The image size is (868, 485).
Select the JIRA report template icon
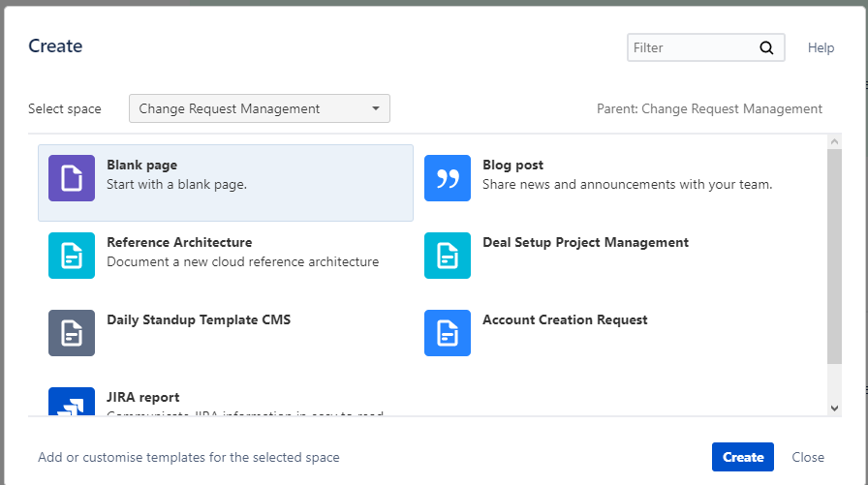(x=72, y=402)
